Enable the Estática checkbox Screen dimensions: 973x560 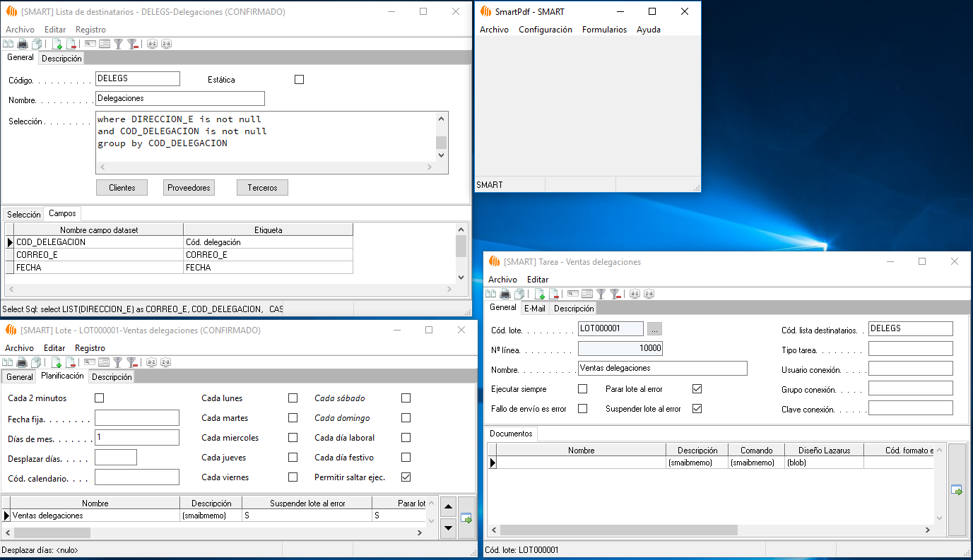pyautogui.click(x=299, y=80)
